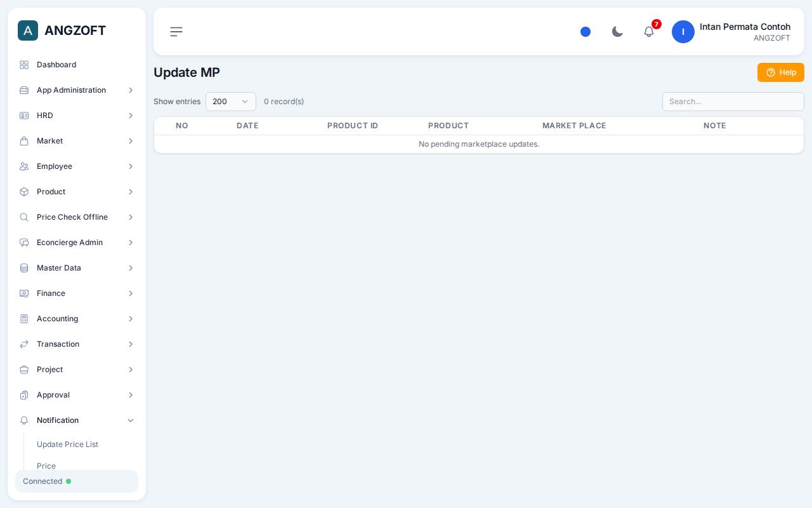Screen dimensions: 812x508
Task: Click the Finance sidebar icon
Action: pos(24,293)
